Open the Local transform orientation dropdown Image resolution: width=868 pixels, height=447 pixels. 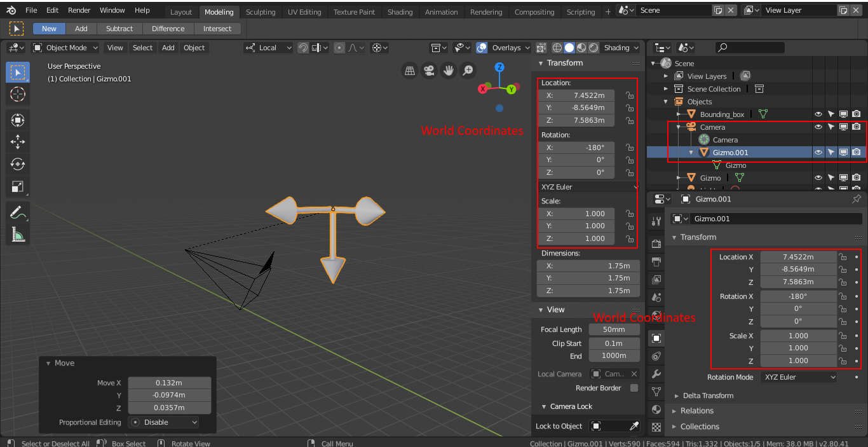point(268,48)
